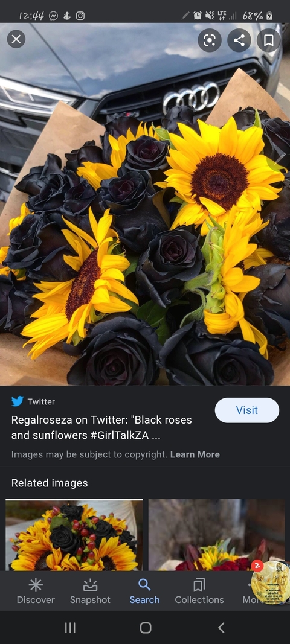Close the image viewer with X icon
Image resolution: width=290 pixels, height=644 pixels.
click(x=16, y=39)
